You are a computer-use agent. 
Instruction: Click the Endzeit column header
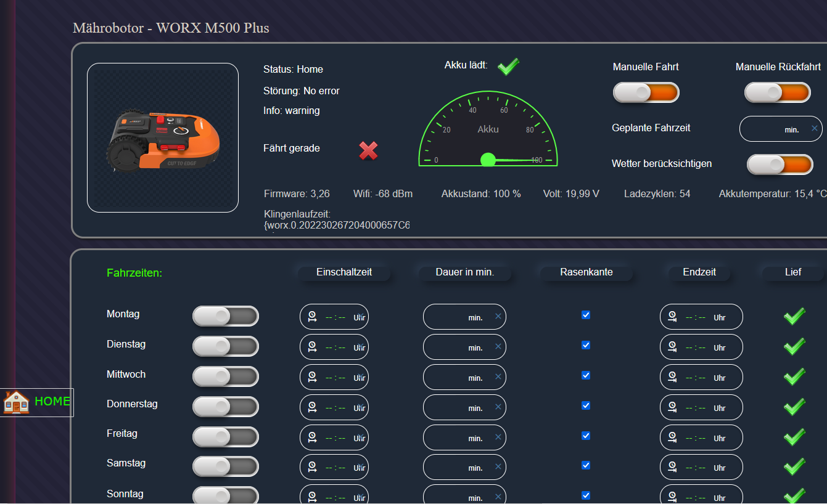[x=699, y=272]
